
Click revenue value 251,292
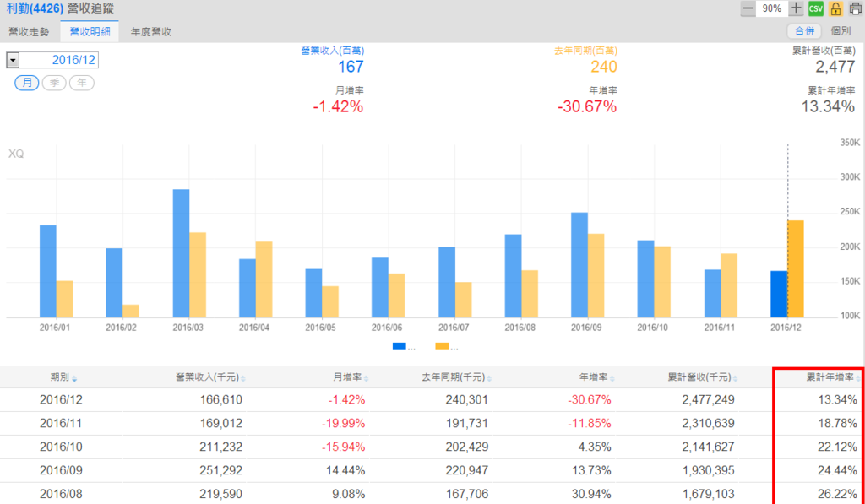coord(220,471)
